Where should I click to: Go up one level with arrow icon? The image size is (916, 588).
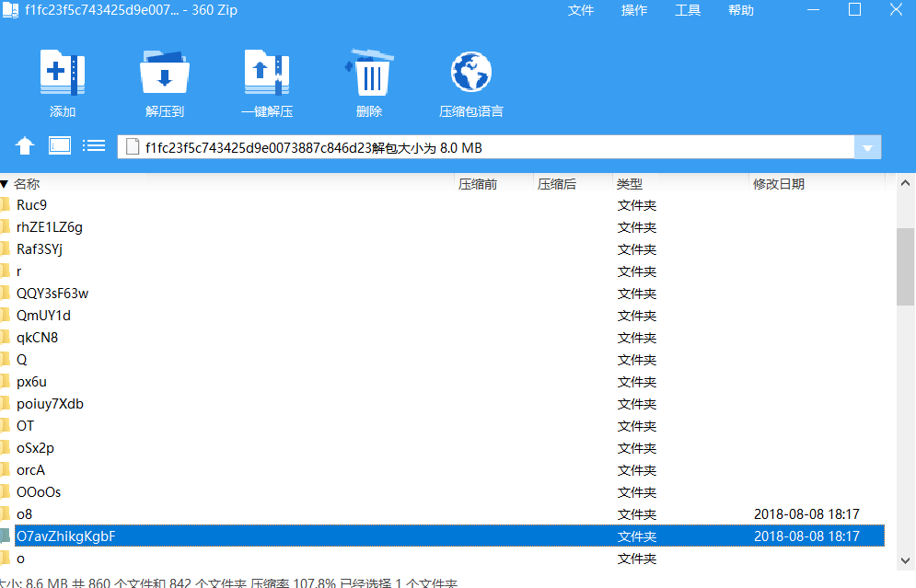click(25, 146)
